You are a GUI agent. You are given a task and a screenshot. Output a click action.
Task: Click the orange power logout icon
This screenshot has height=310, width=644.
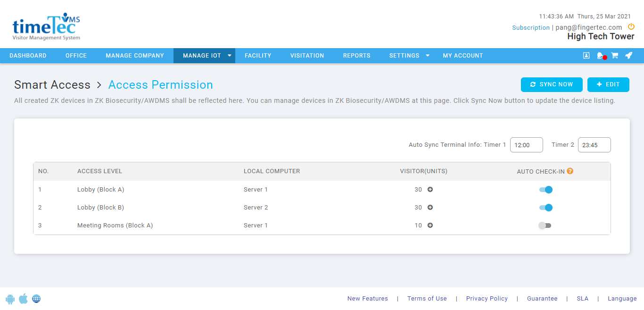coord(631,27)
